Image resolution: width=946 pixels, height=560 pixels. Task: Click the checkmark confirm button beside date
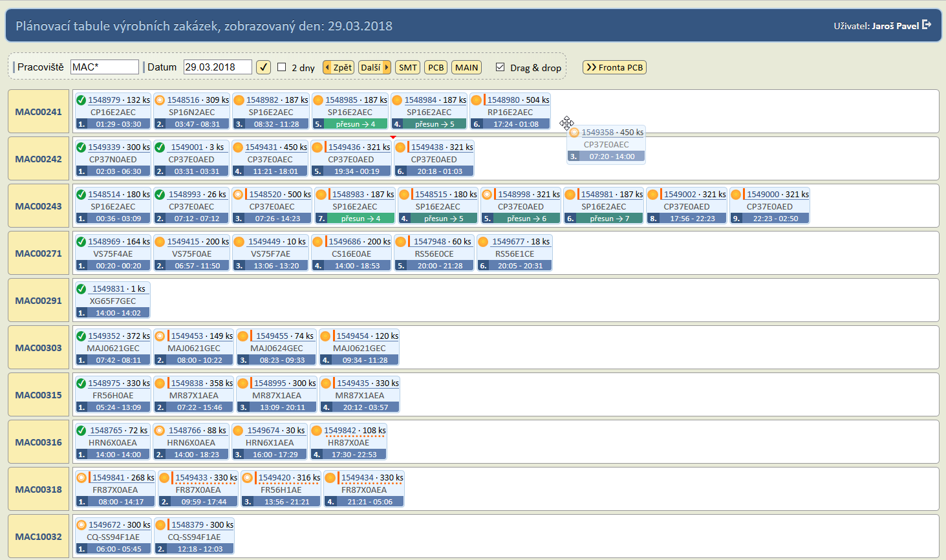[x=263, y=67]
